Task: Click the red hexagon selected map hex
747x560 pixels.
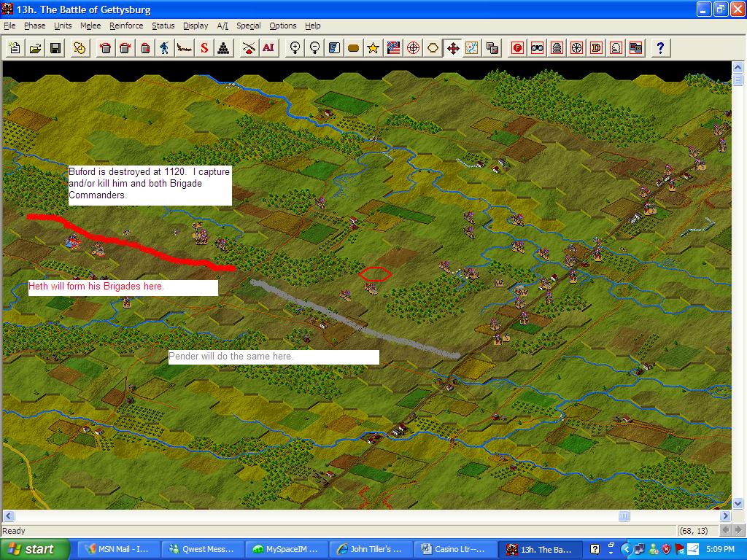Action: coord(375,274)
